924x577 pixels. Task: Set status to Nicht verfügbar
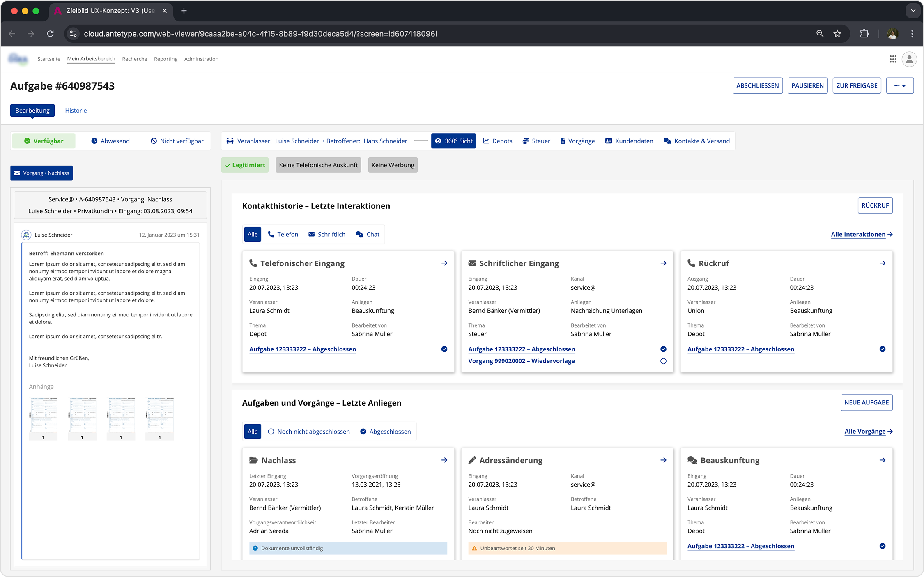[x=177, y=141]
